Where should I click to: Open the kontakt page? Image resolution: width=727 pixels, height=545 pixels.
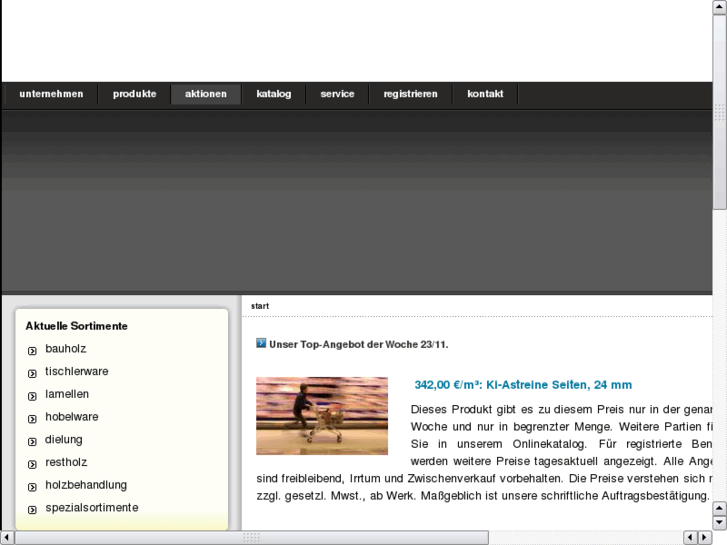[485, 94]
